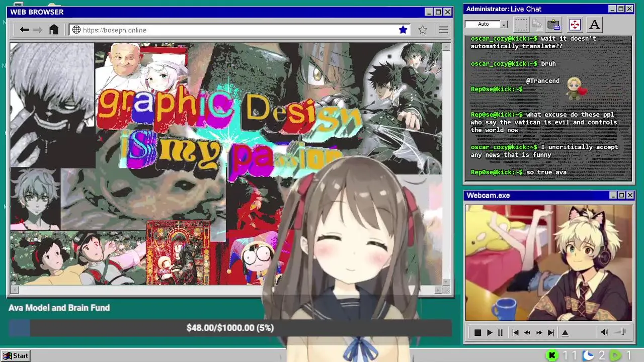644x362 pixels.
Task: Click the 'bruh' chat message
Action: click(x=548, y=63)
